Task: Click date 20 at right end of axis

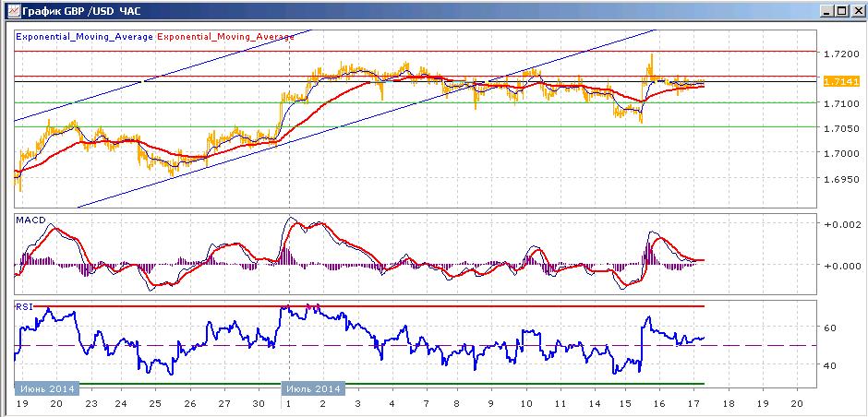Action: (797, 404)
